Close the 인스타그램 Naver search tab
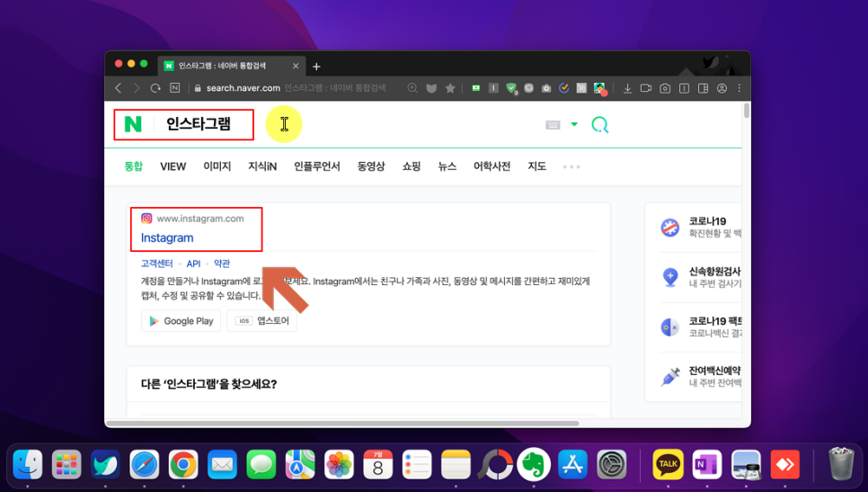868x492 pixels. point(296,66)
